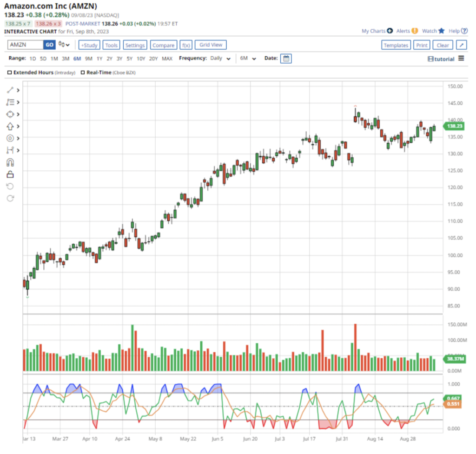Choose the 3Y range
Viewport: 476px width, 454px height.
pyautogui.click(x=119, y=59)
